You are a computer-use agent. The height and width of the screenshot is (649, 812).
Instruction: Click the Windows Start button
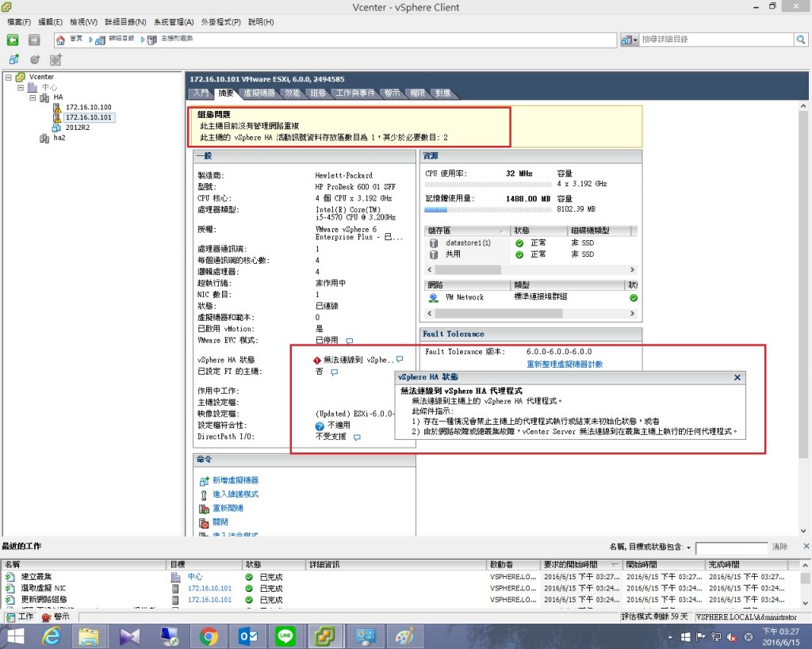14,636
